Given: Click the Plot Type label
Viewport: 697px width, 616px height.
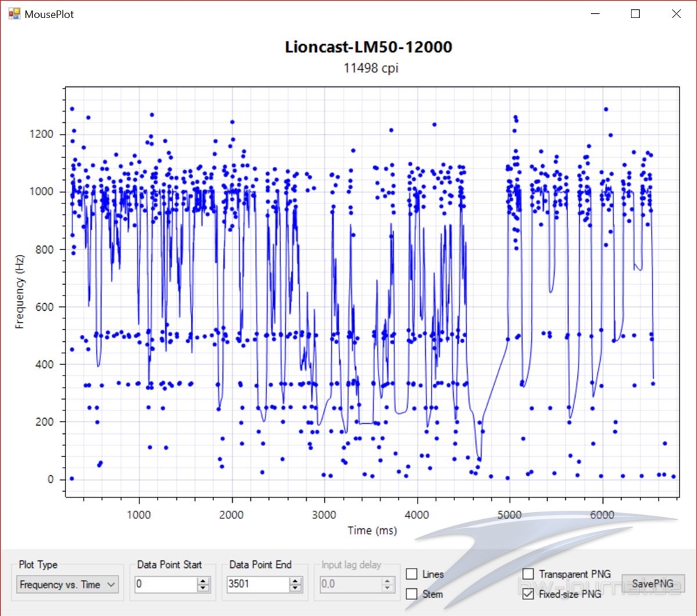Looking at the screenshot, I should [x=38, y=564].
